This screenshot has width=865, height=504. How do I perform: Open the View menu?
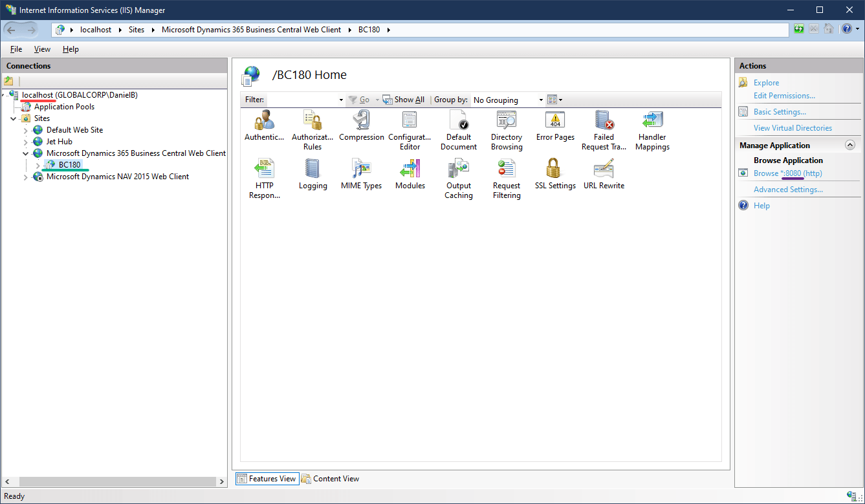[x=41, y=49]
